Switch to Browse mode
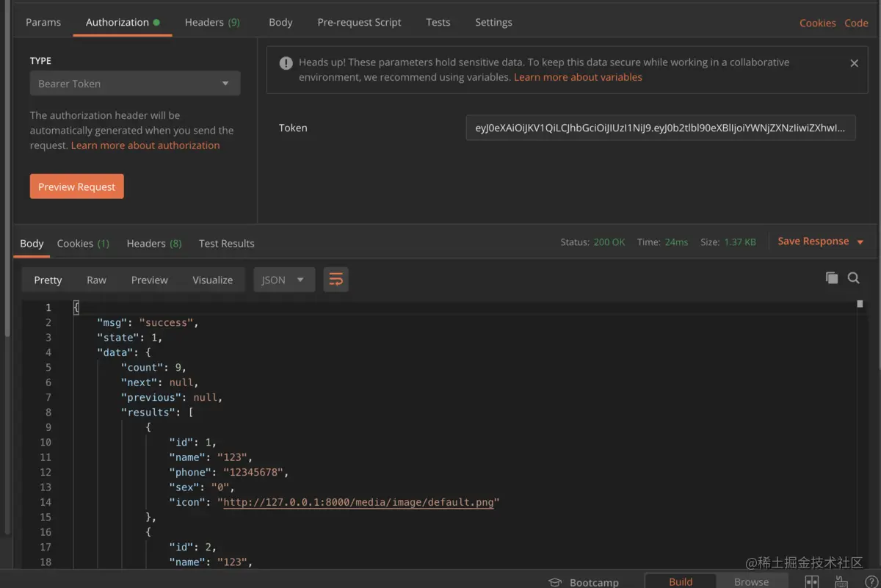Screen dimensions: 881x588 pos(751,581)
